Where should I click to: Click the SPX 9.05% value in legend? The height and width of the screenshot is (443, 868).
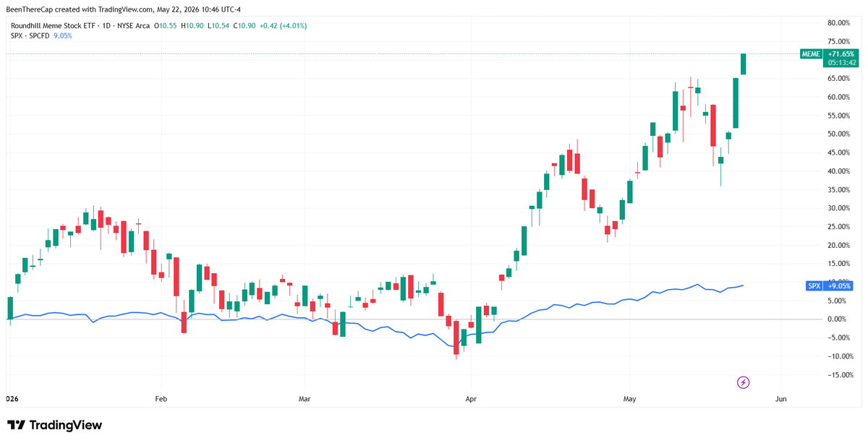(63, 35)
